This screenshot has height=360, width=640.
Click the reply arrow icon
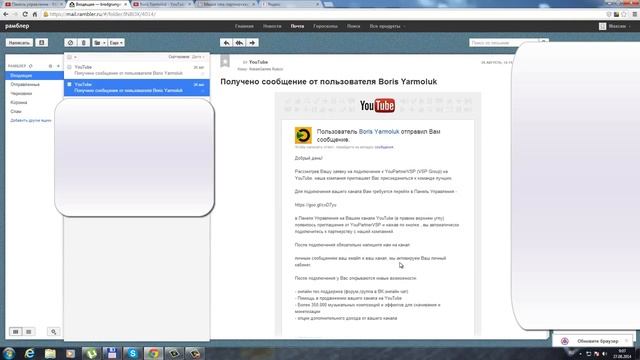226,43
